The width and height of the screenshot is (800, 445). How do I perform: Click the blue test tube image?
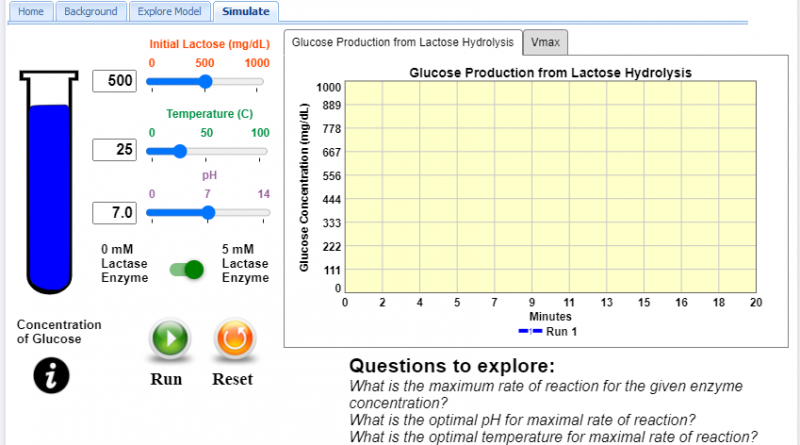pyautogui.click(x=49, y=182)
